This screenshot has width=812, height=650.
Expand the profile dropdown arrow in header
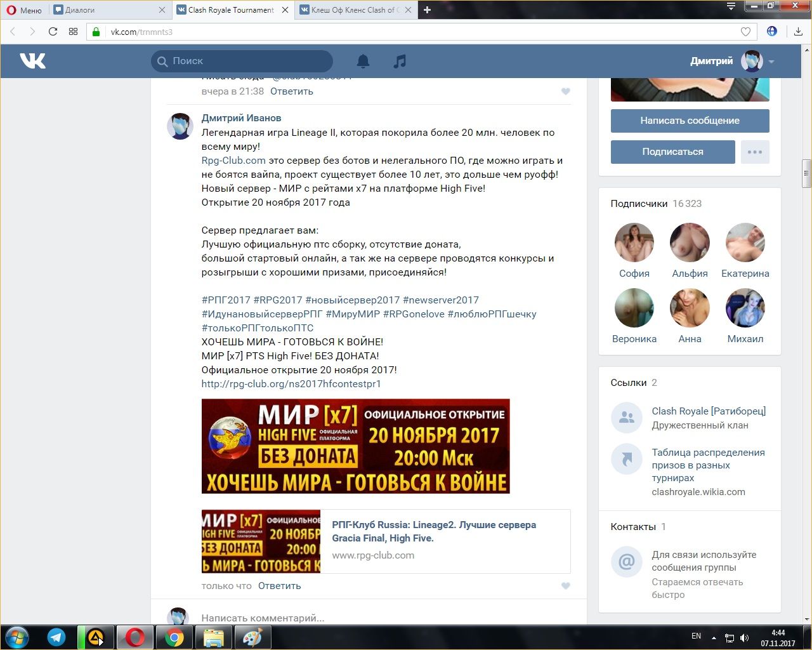[x=771, y=62]
